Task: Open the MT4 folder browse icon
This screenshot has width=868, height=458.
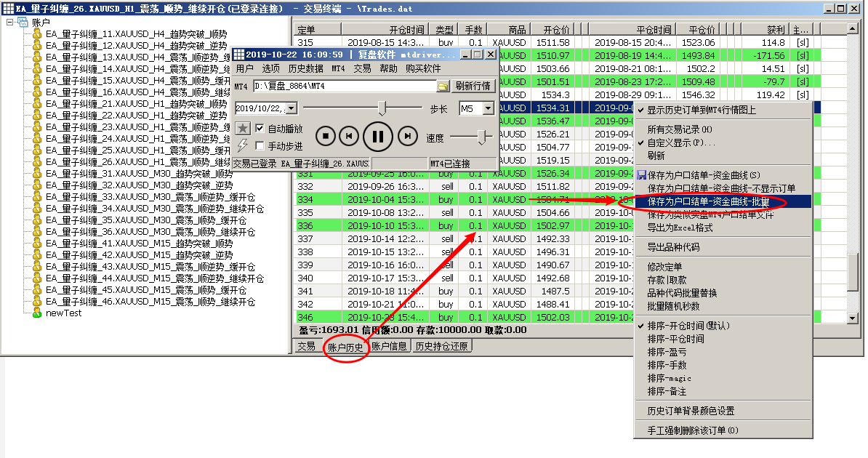Action: (443, 87)
